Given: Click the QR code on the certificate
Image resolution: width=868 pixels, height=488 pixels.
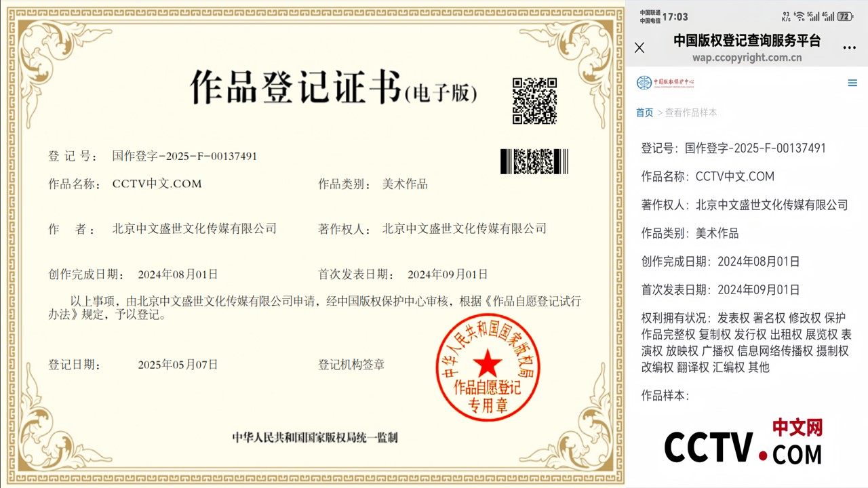Looking at the screenshot, I should 534,101.
